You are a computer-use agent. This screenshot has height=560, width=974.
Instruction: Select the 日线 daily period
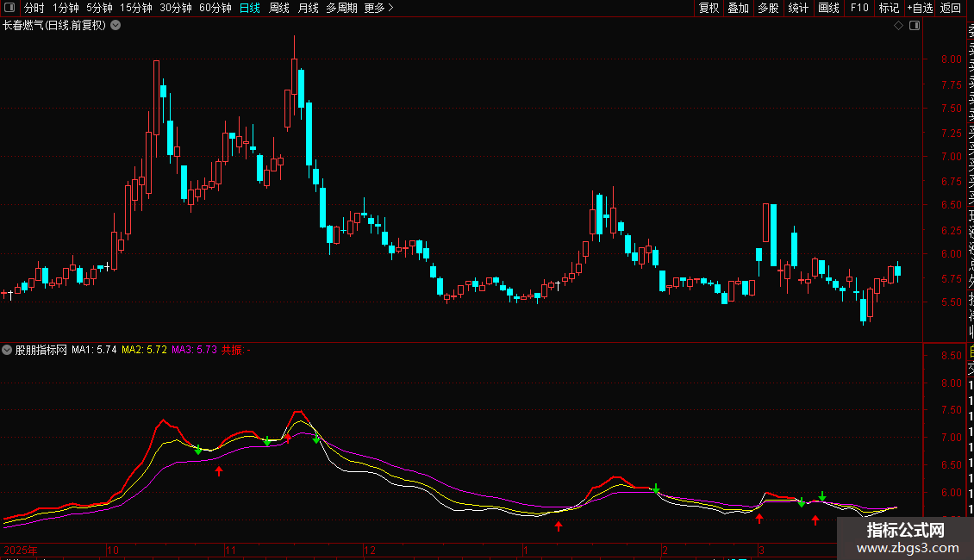click(250, 8)
